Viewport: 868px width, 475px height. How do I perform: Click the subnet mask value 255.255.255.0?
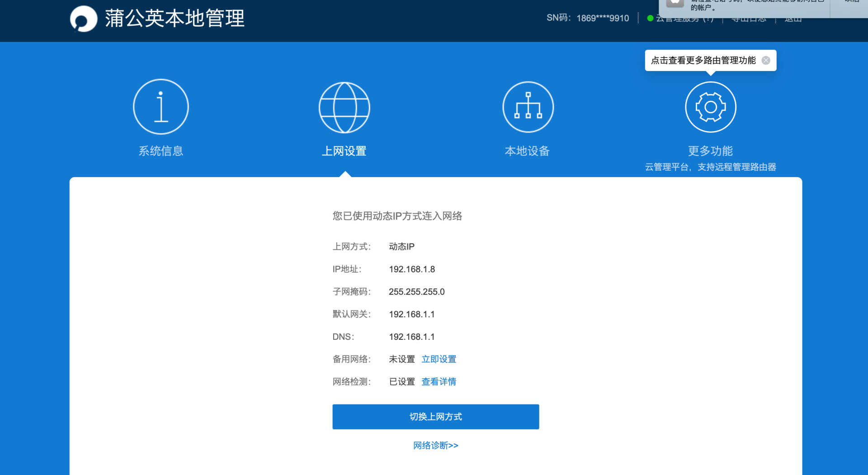coord(417,292)
